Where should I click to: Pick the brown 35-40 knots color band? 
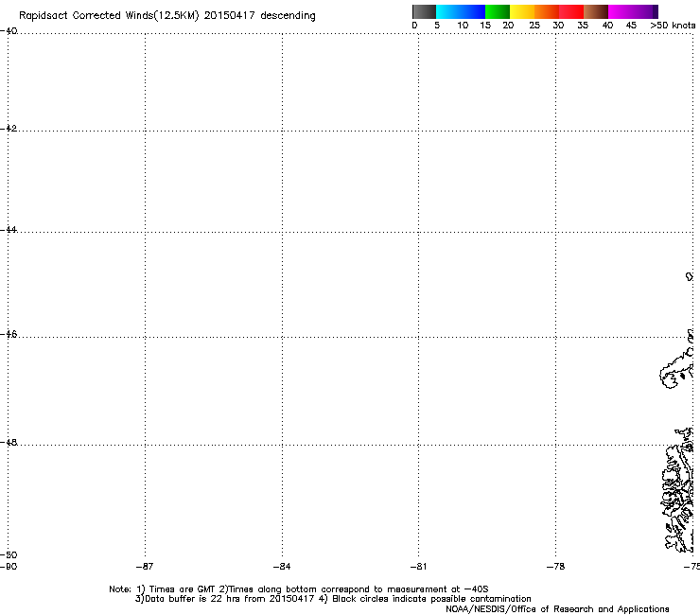[596, 11]
